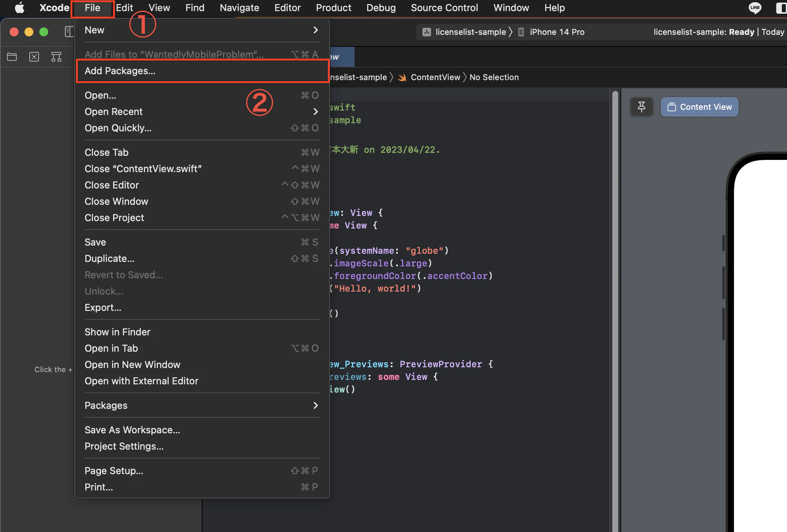Close "ContentView.swift" via menu item

tap(202, 169)
